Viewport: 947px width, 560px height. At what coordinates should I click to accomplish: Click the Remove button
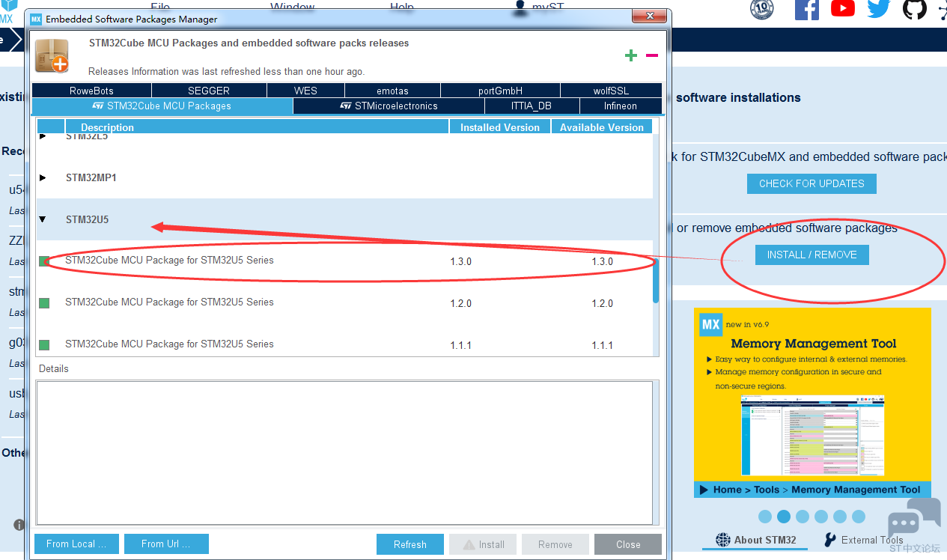pyautogui.click(x=555, y=544)
